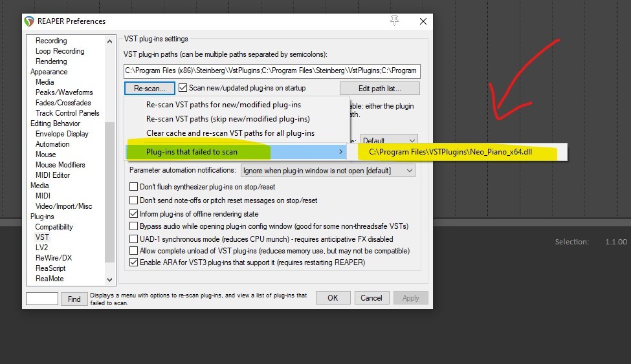The width and height of the screenshot is (631, 364).
Task: Click Selection 1.1.00 value in REAPER main window
Action: 615,242
